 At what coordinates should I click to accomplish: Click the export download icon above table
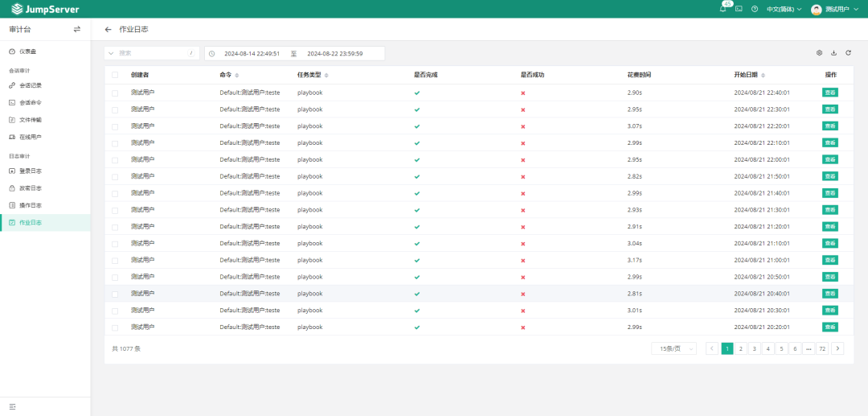833,53
